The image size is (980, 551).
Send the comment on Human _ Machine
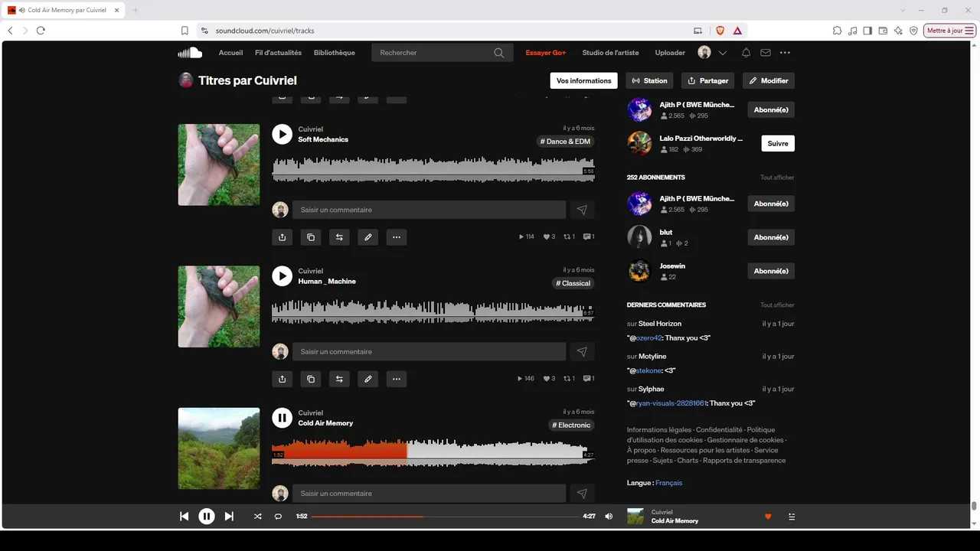(x=582, y=351)
